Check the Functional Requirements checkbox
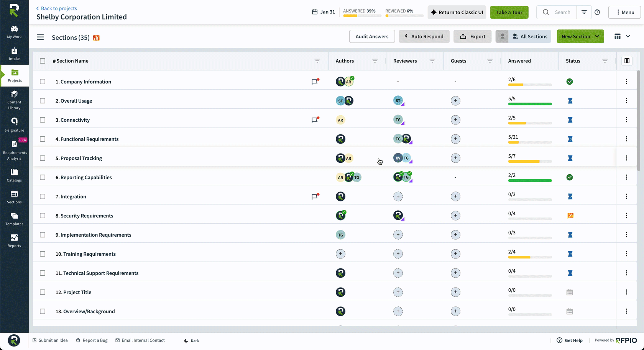The width and height of the screenshot is (644, 350). (x=43, y=139)
